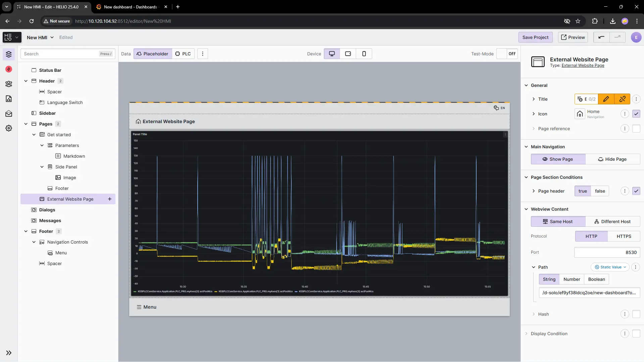This screenshot has width=644, height=362.
Task: Add item with plus on External Website Page
Action: (x=110, y=199)
